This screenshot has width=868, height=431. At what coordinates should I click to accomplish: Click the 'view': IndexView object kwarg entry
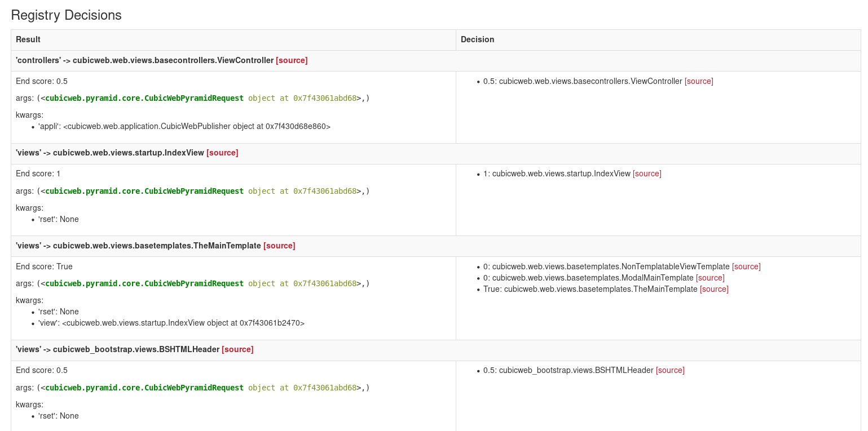(171, 323)
